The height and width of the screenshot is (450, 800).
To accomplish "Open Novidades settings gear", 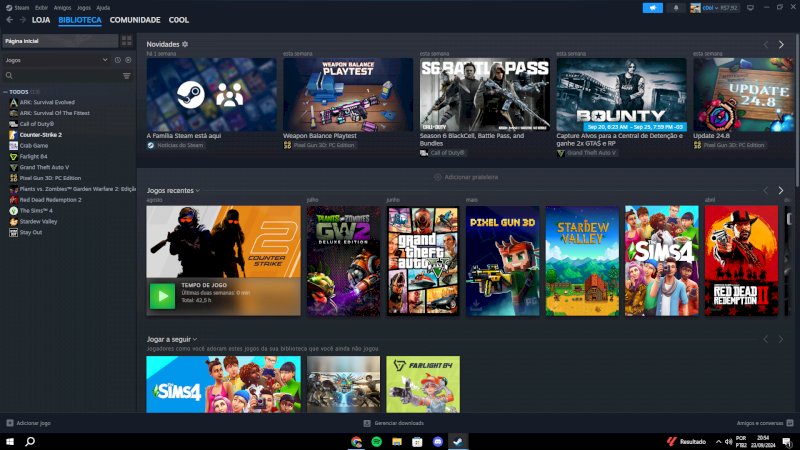I will [185, 44].
